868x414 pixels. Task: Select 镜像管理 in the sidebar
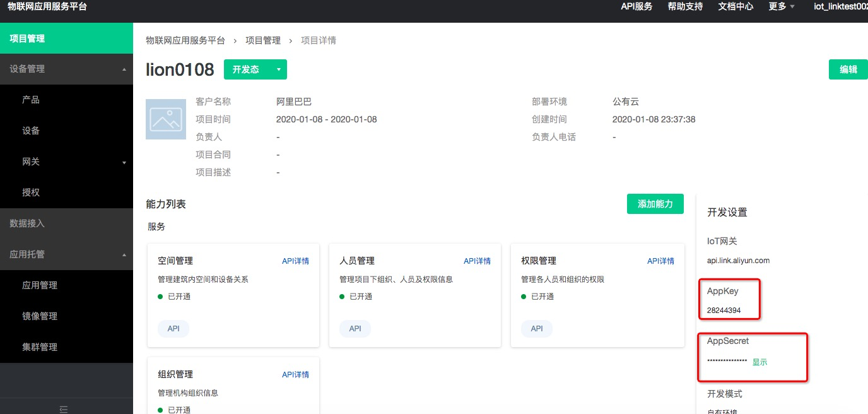click(x=66, y=316)
